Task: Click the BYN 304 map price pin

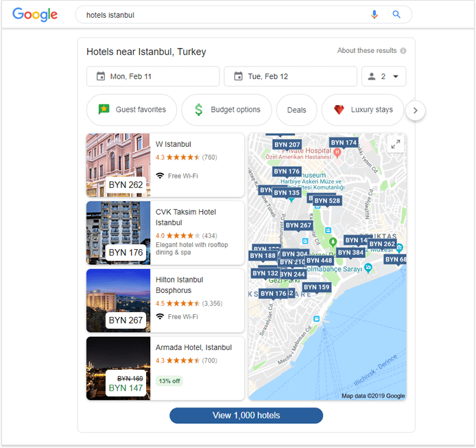Action: pyautogui.click(x=294, y=254)
